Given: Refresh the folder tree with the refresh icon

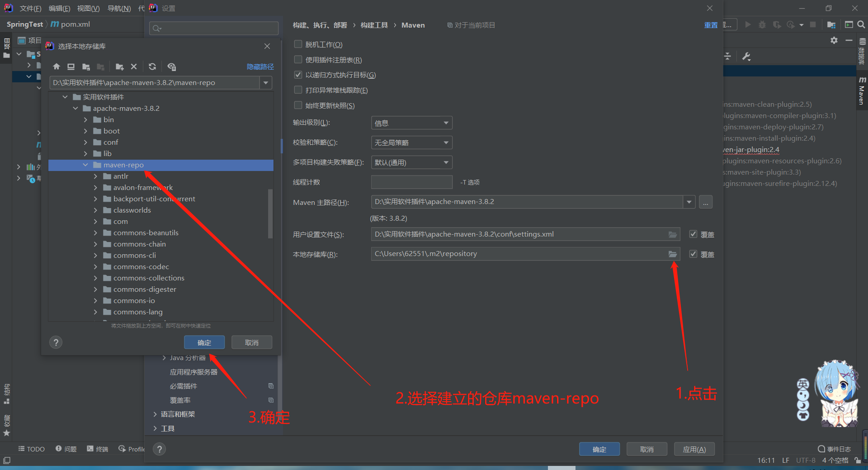Looking at the screenshot, I should click(x=152, y=66).
